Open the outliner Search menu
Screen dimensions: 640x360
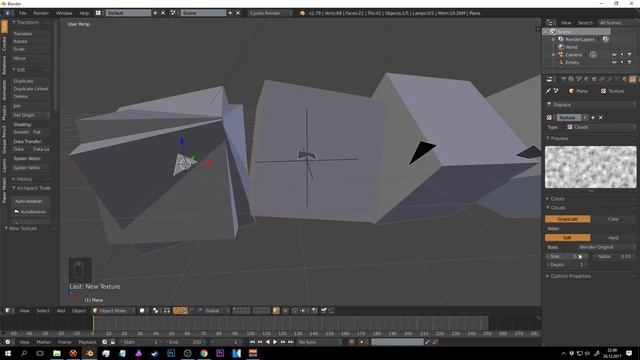coord(585,22)
